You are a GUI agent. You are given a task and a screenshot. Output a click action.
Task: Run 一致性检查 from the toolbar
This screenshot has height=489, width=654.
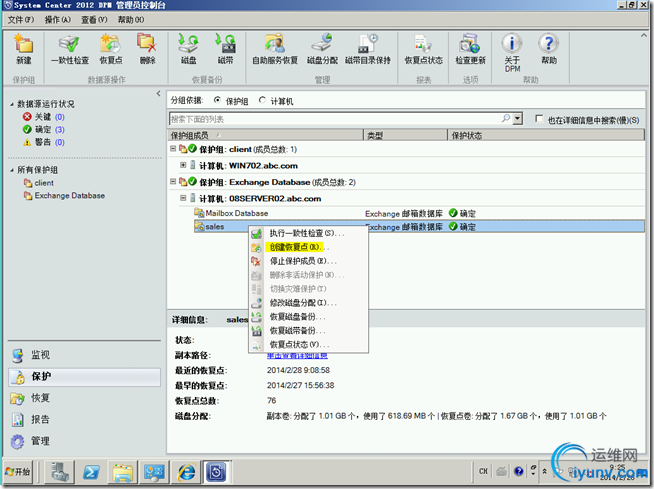coord(70,49)
